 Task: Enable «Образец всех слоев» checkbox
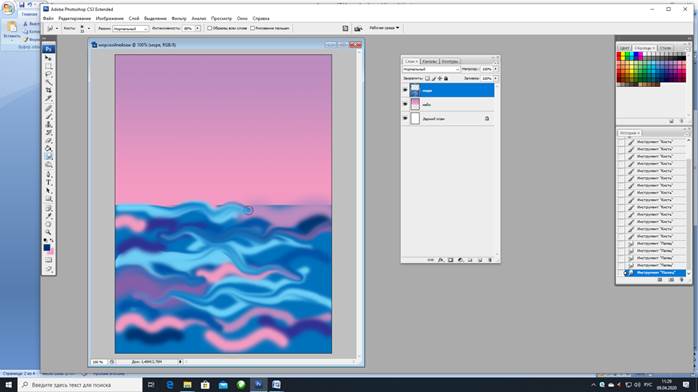pos(209,28)
